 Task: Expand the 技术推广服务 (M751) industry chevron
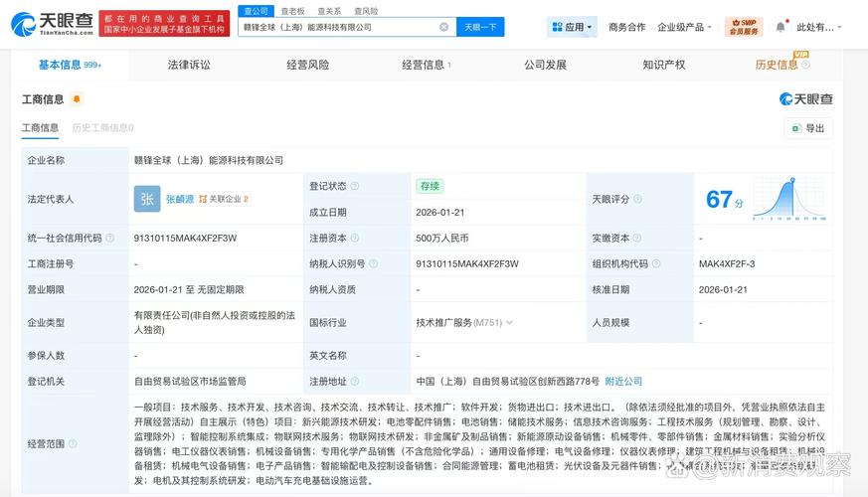pyautogui.click(x=510, y=322)
